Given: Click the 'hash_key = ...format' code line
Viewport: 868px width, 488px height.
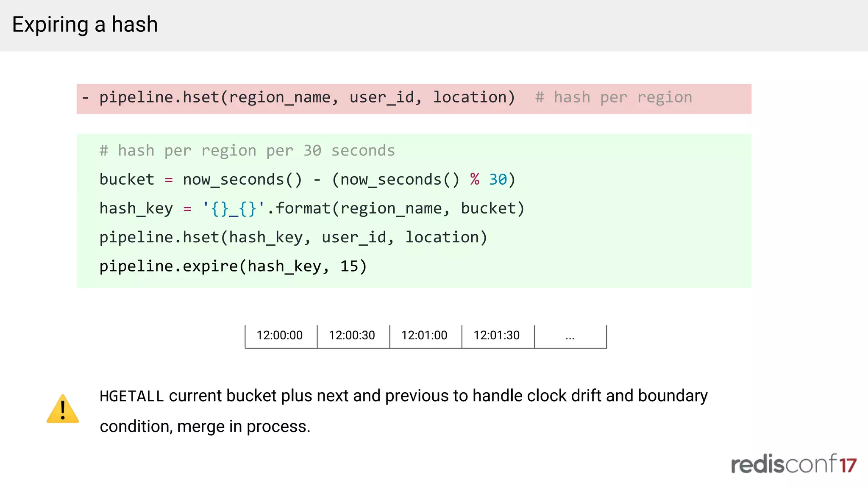Looking at the screenshot, I should tap(312, 208).
